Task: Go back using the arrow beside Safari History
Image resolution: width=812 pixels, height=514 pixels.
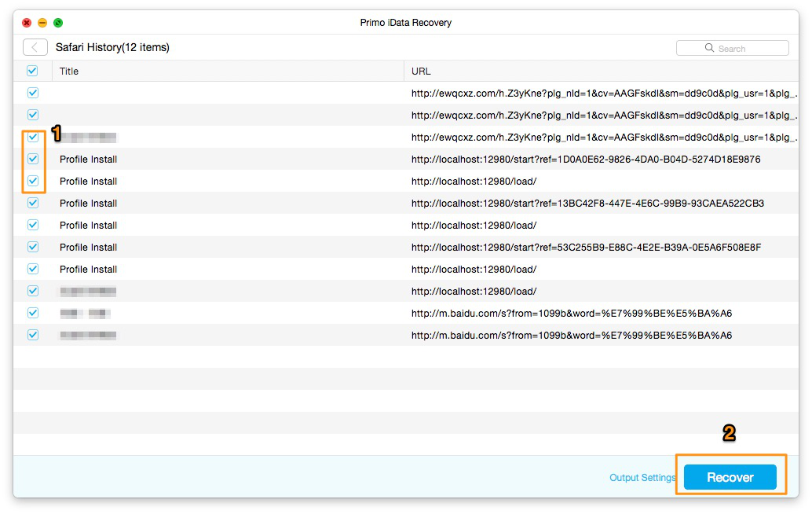Action: (35, 47)
